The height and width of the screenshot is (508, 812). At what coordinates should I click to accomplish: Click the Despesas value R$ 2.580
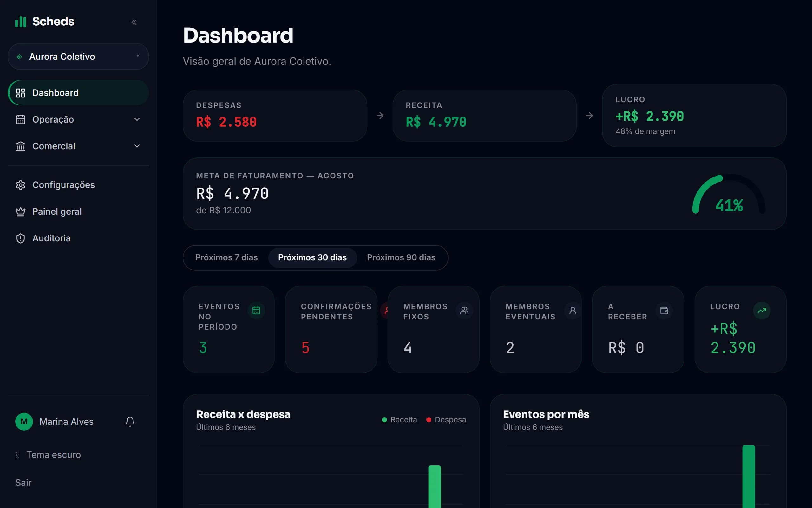[x=226, y=122]
